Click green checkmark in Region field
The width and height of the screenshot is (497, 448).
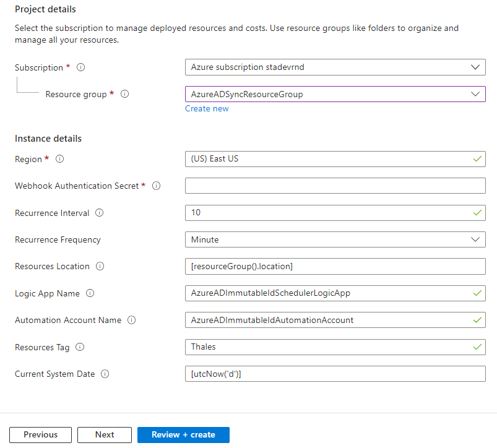pos(477,159)
